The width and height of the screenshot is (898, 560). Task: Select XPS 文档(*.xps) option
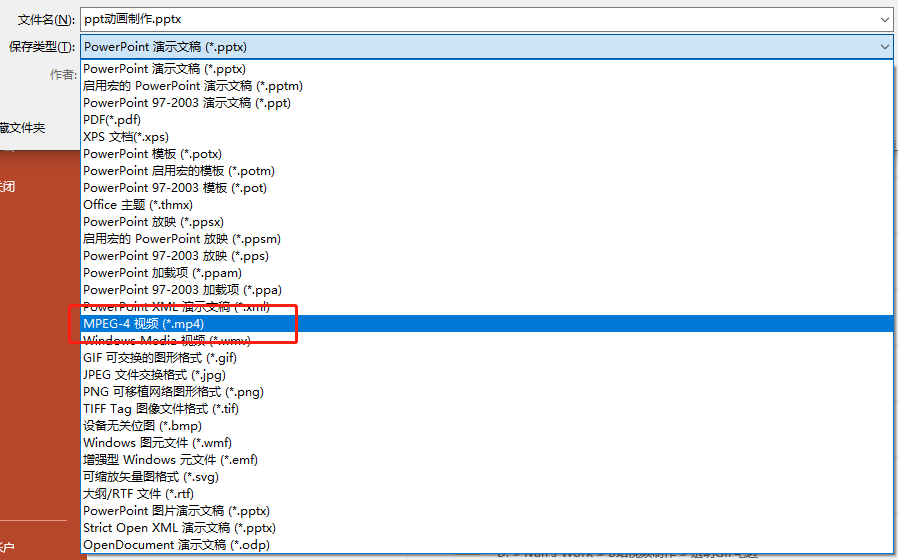487,137
